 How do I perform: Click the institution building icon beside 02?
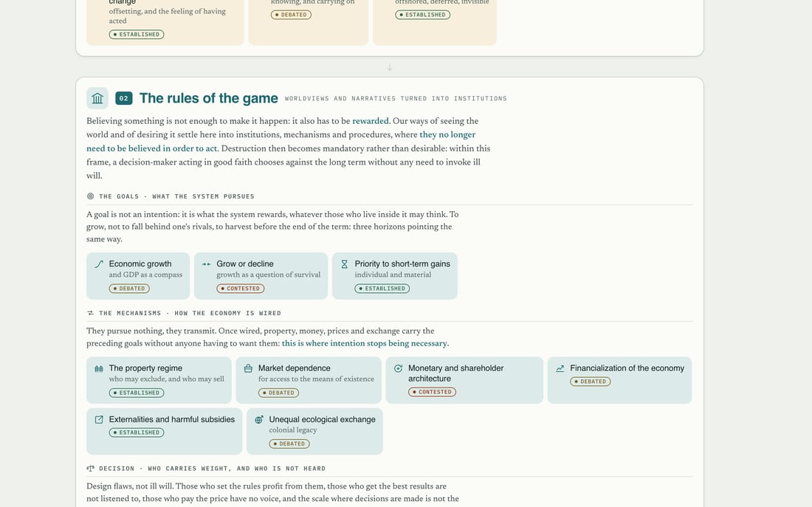pos(97,98)
